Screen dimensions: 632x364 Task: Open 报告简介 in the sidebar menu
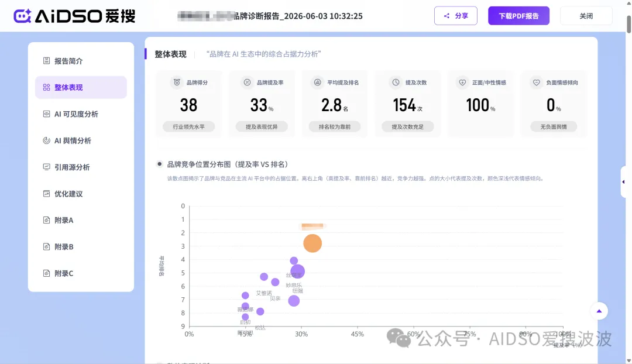81,61
